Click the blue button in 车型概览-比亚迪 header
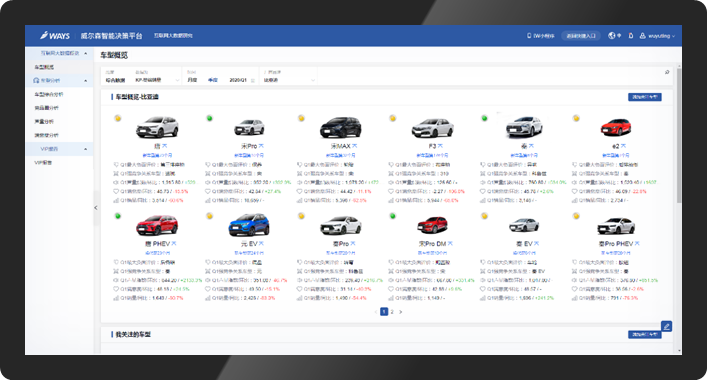The image size is (707, 380). click(645, 97)
